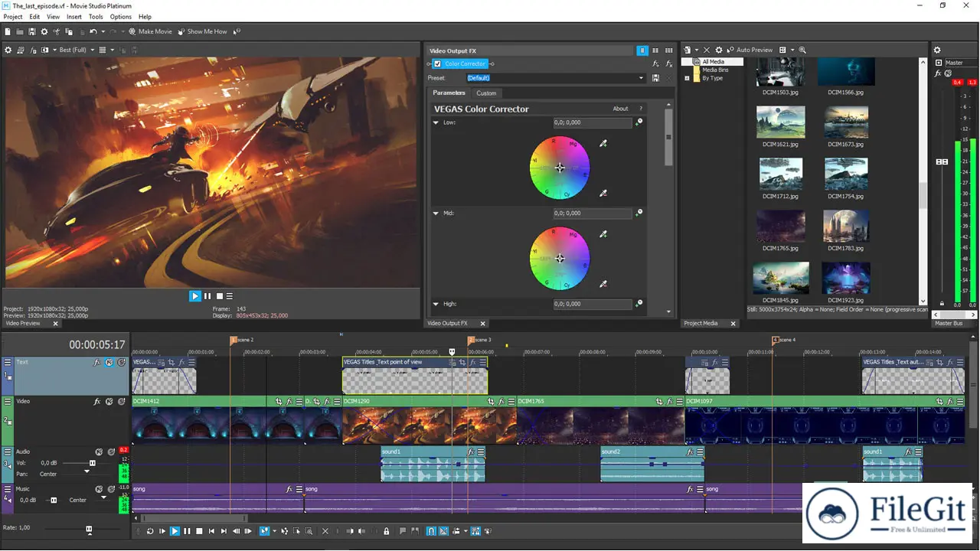Image resolution: width=980 pixels, height=551 pixels.
Task: Undo the last action
Action: tap(93, 31)
